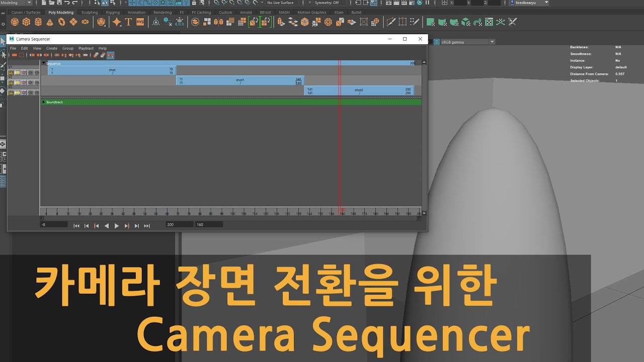Click the outlined rectangle icon in Sequencer toolbar
Image resolution: width=644 pixels, height=362 pixels.
click(22, 55)
